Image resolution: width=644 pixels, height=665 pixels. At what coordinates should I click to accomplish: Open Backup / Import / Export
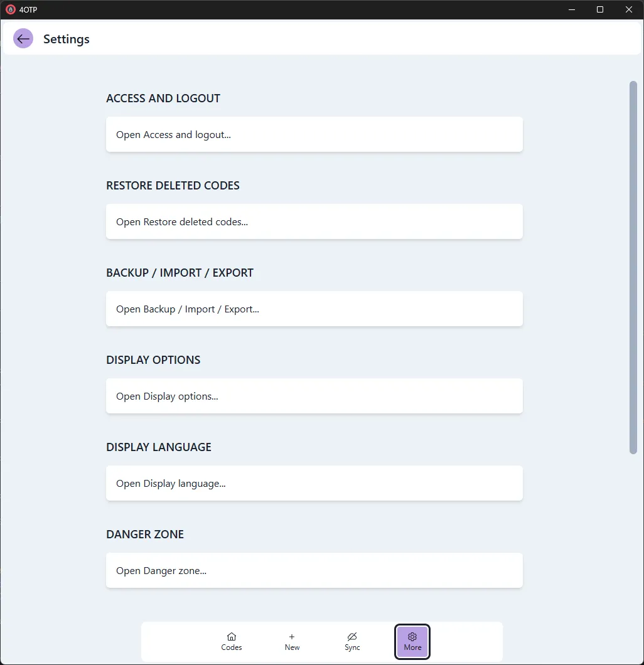[314, 309]
